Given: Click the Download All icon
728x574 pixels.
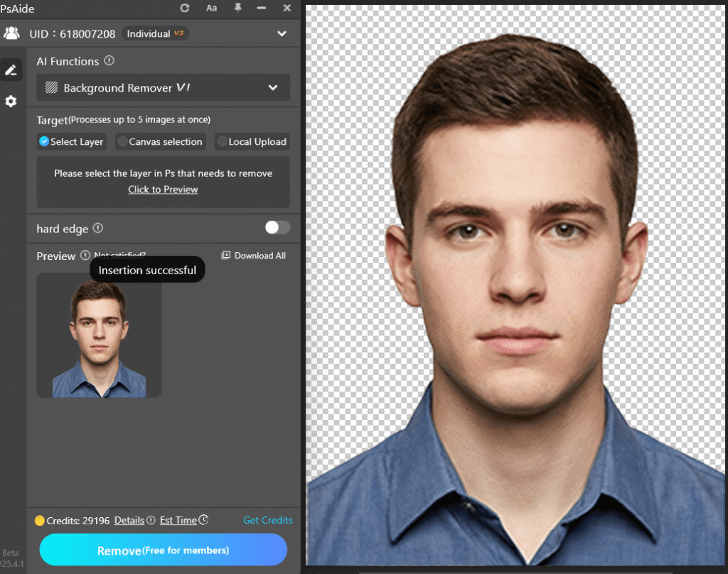Looking at the screenshot, I should pos(225,255).
